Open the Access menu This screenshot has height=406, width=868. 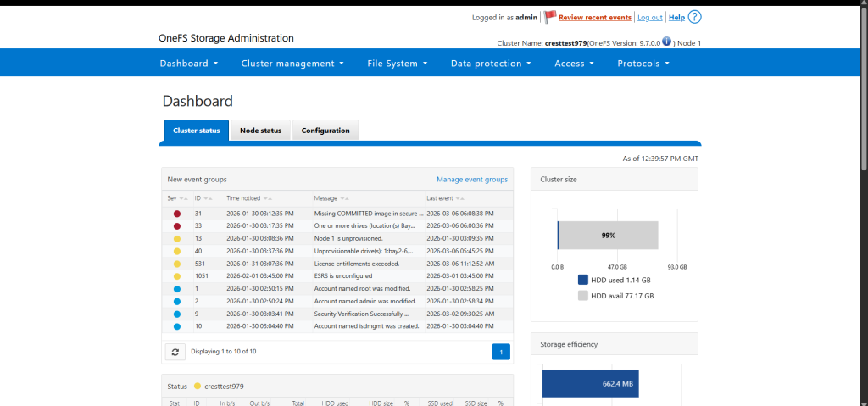coord(574,63)
